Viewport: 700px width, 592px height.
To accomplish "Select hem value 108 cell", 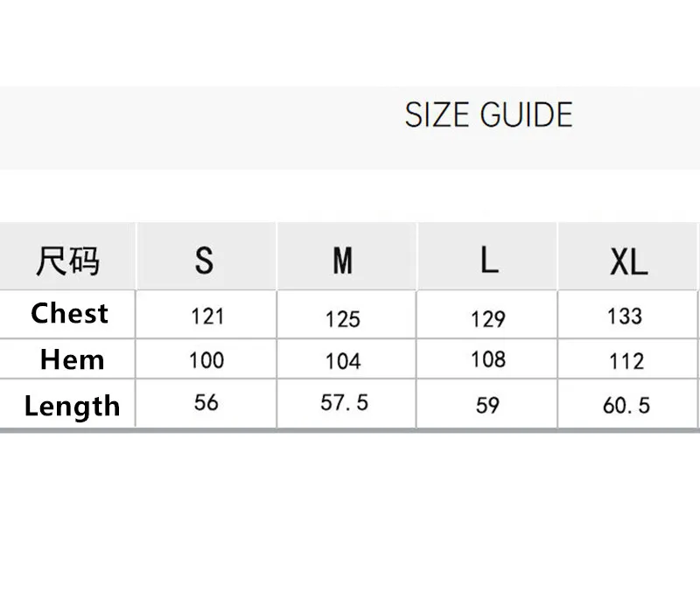I will (487, 359).
